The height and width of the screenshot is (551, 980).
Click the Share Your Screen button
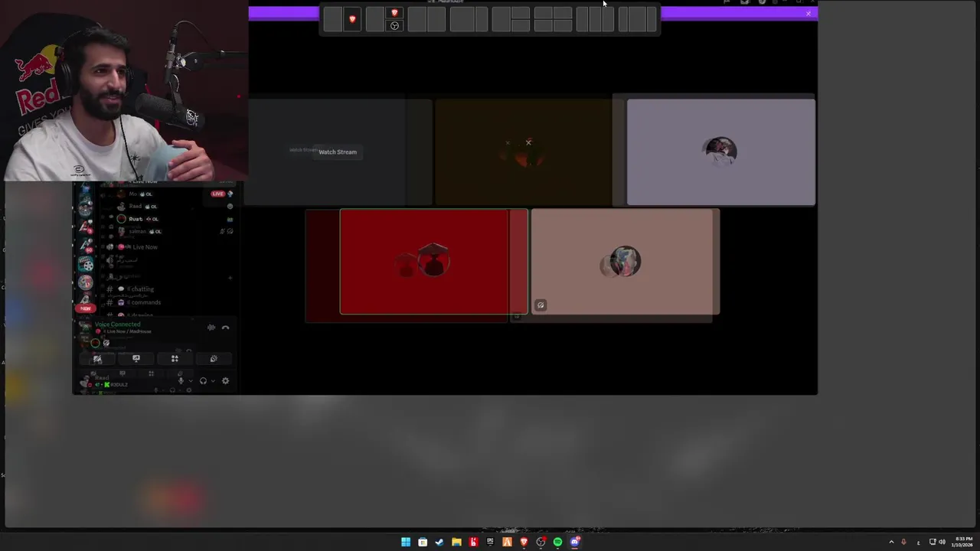coord(136,358)
